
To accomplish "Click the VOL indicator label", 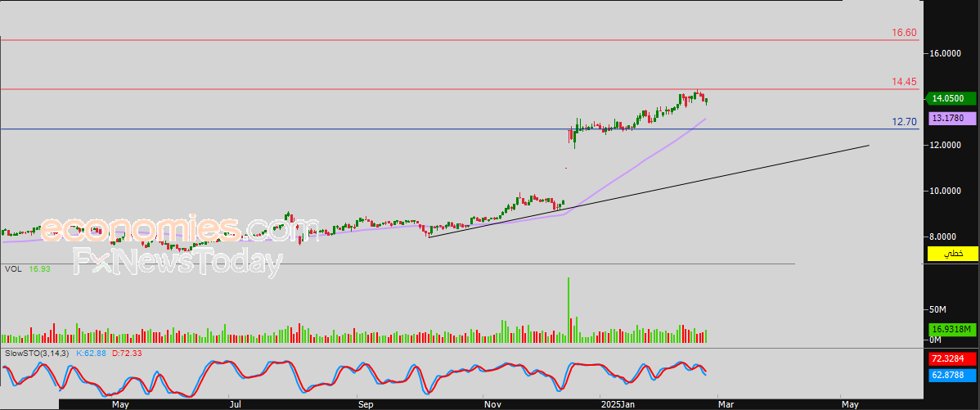I will tap(14, 268).
